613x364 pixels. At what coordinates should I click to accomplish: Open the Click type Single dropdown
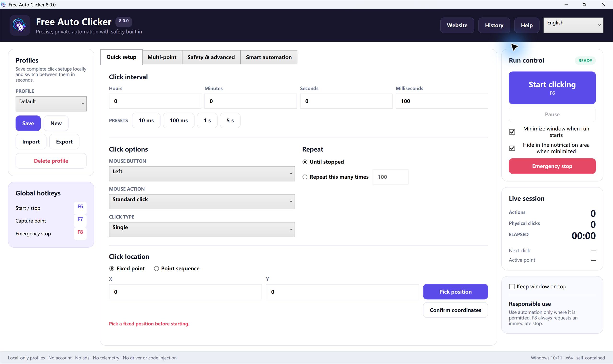tap(202, 230)
